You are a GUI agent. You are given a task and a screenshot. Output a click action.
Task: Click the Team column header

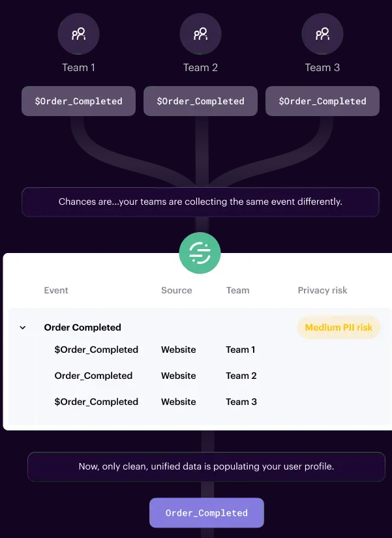[237, 290]
